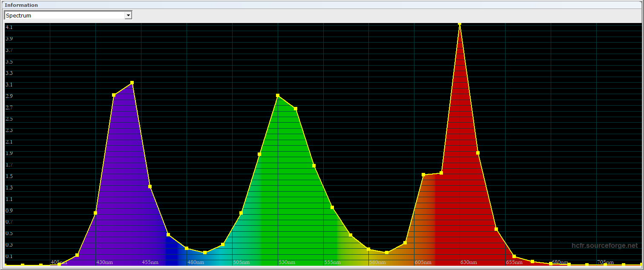Click the 480nm wavelength axis label

click(196, 262)
